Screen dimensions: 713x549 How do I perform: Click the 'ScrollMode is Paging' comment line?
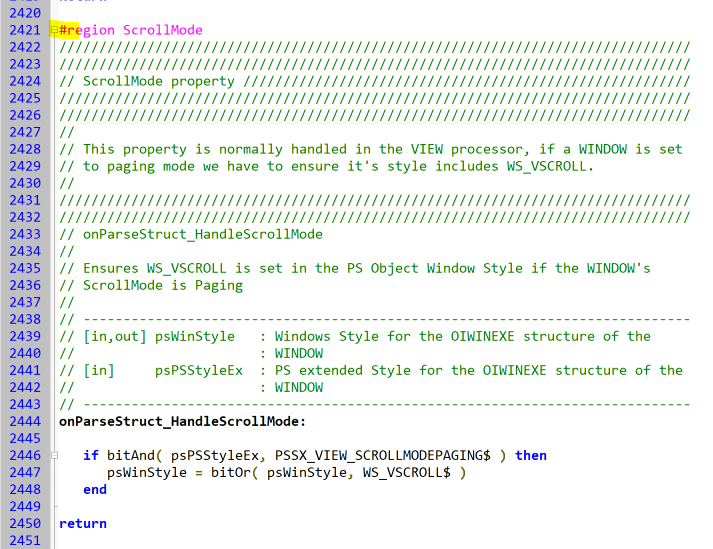(163, 285)
